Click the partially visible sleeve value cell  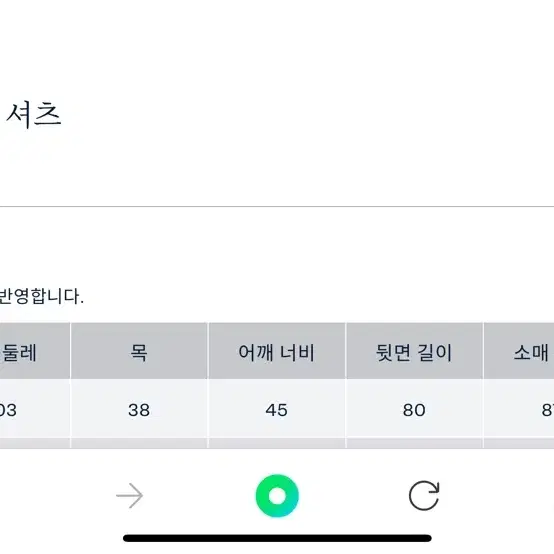point(519,408)
